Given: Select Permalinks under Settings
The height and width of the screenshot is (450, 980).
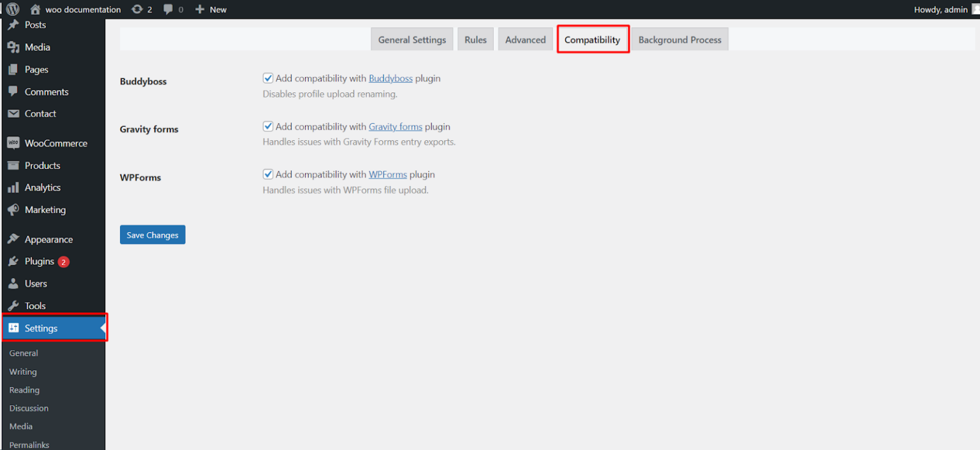Looking at the screenshot, I should click(29, 444).
